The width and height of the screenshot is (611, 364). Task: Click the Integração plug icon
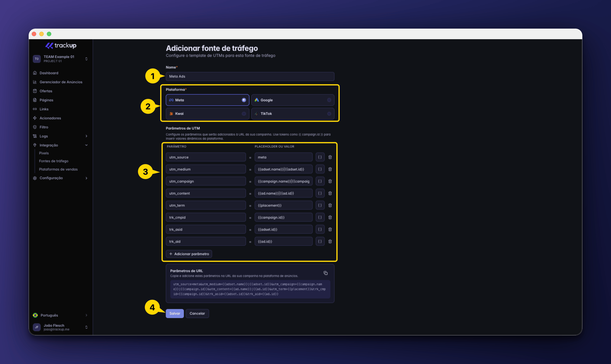click(x=35, y=145)
